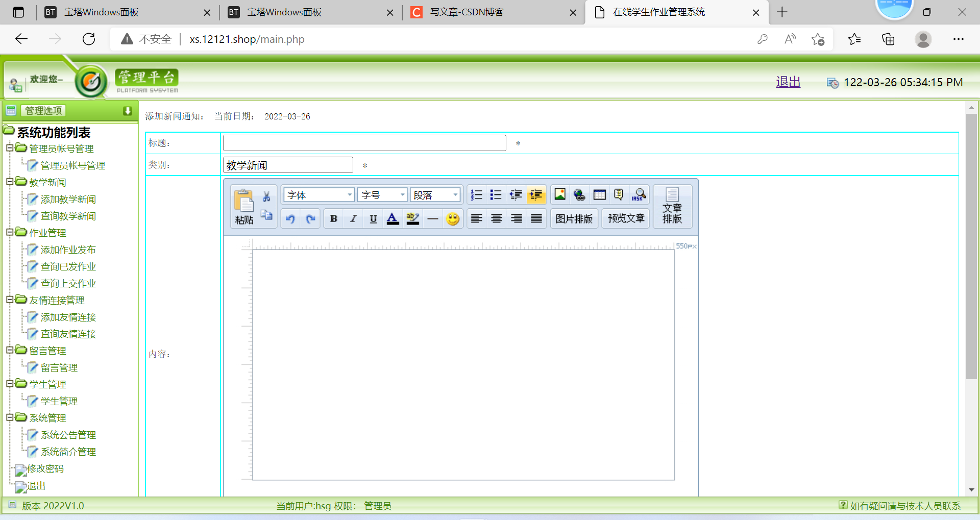
Task: Align text to the right
Action: [517, 219]
